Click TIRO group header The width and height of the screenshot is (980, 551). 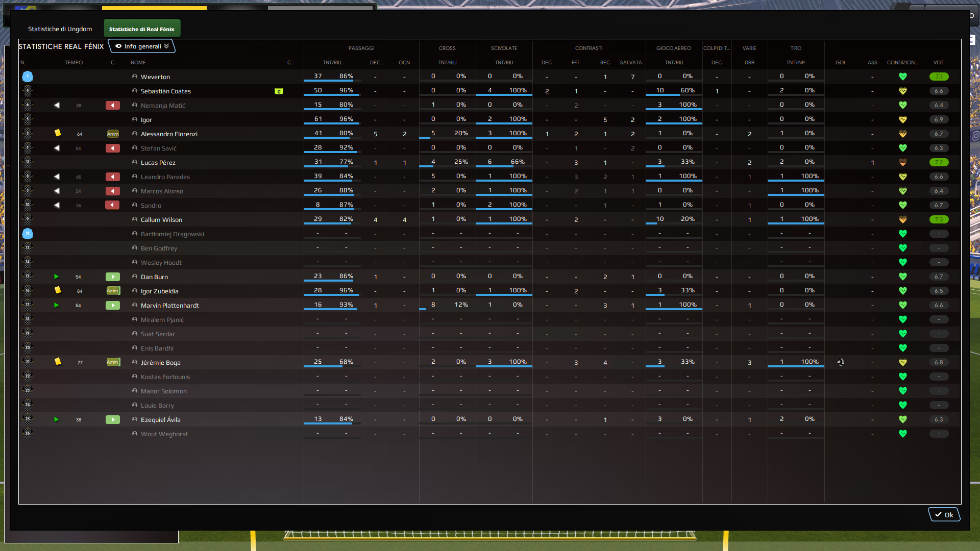pyautogui.click(x=796, y=48)
